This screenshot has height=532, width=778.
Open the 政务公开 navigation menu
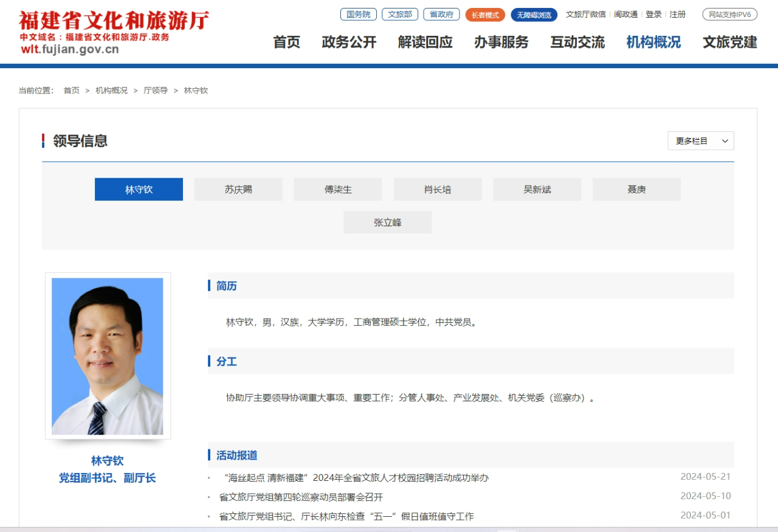point(349,42)
